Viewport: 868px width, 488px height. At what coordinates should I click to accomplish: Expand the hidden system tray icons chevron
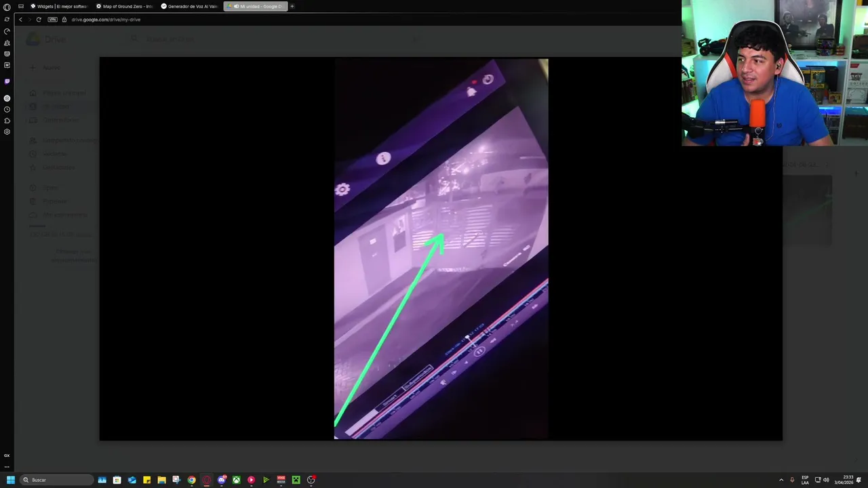coord(781,480)
